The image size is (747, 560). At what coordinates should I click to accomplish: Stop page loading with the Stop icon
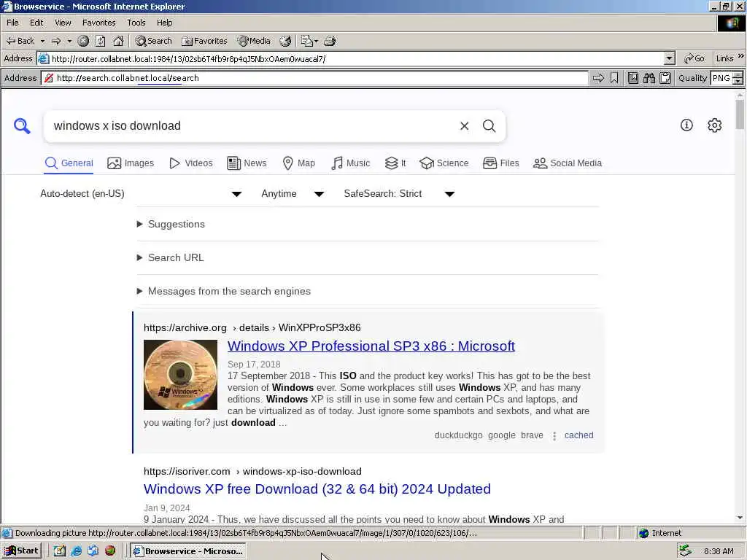(x=83, y=41)
